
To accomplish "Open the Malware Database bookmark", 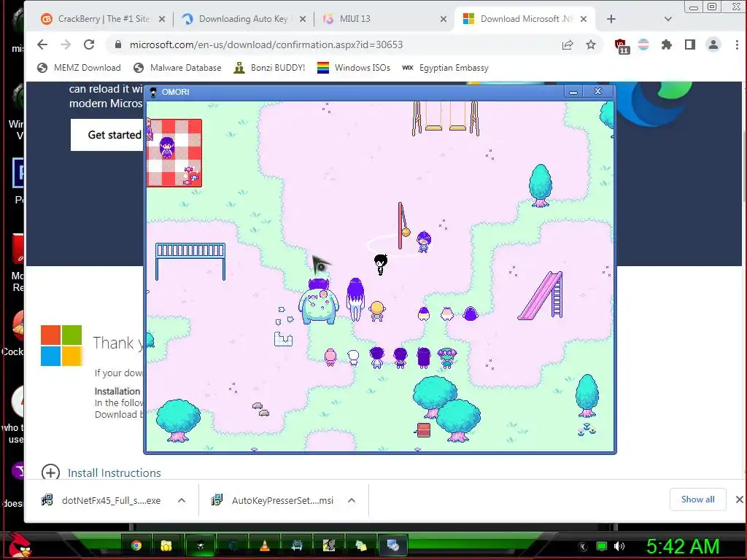I will 177,68.
